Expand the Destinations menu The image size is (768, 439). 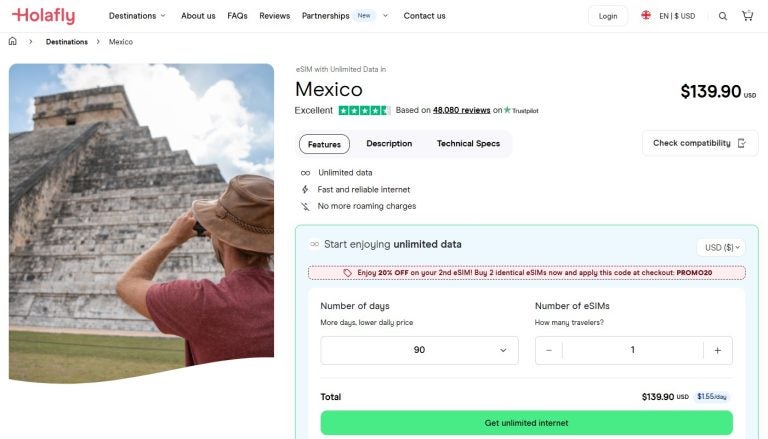pos(137,16)
